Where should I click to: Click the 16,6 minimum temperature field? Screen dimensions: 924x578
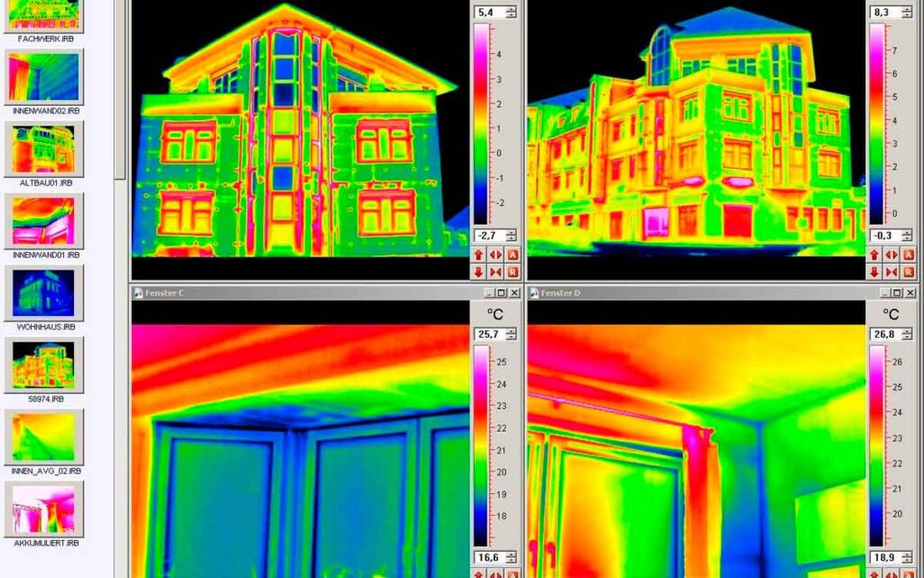(x=490, y=557)
